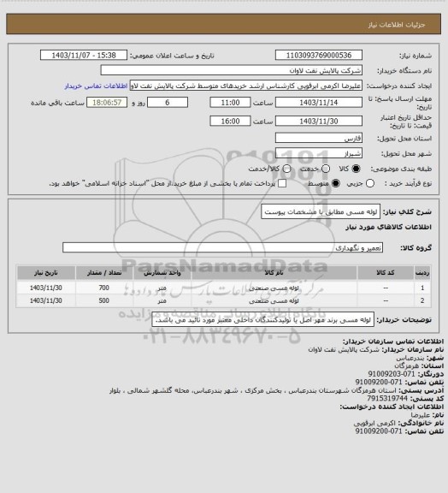Click the ردیف column header

(422, 272)
